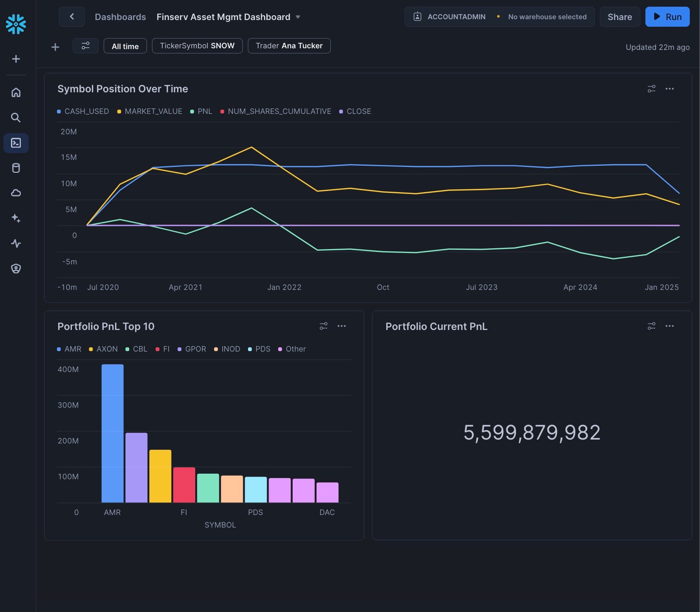700x612 pixels.
Task: Click the back arrow button
Action: [x=71, y=16]
